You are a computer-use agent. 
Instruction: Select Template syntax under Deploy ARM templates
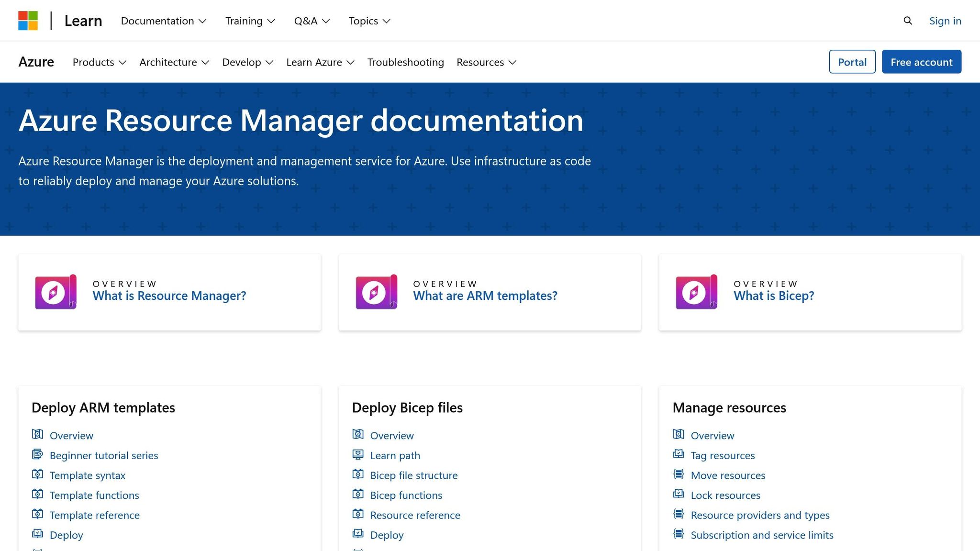click(x=87, y=475)
